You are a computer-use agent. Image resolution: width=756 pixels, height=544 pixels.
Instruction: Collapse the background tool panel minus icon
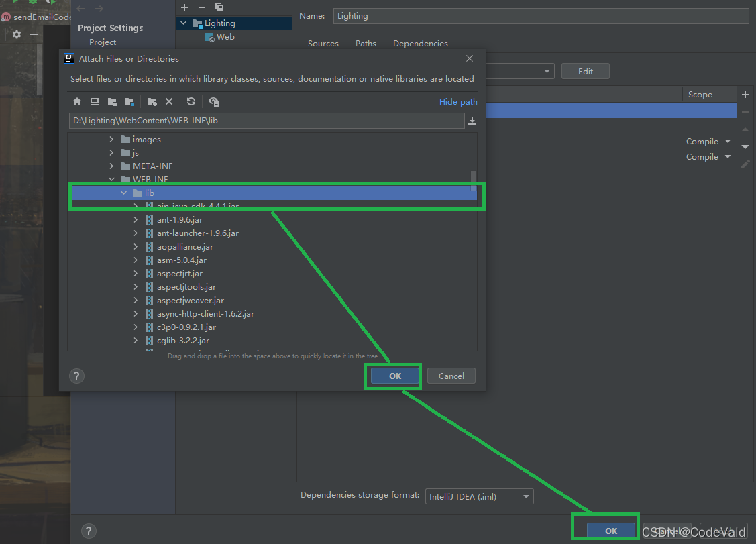coord(34,34)
